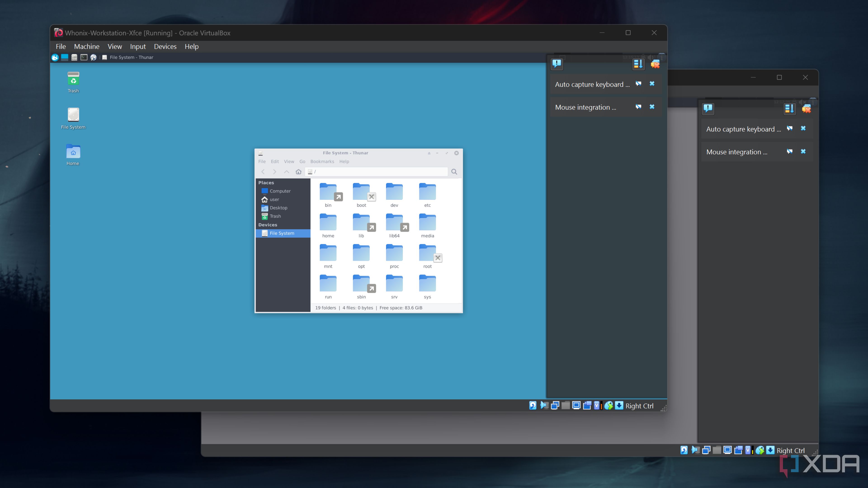Click delete-all-notifications icon in front notification panel

[x=655, y=64]
